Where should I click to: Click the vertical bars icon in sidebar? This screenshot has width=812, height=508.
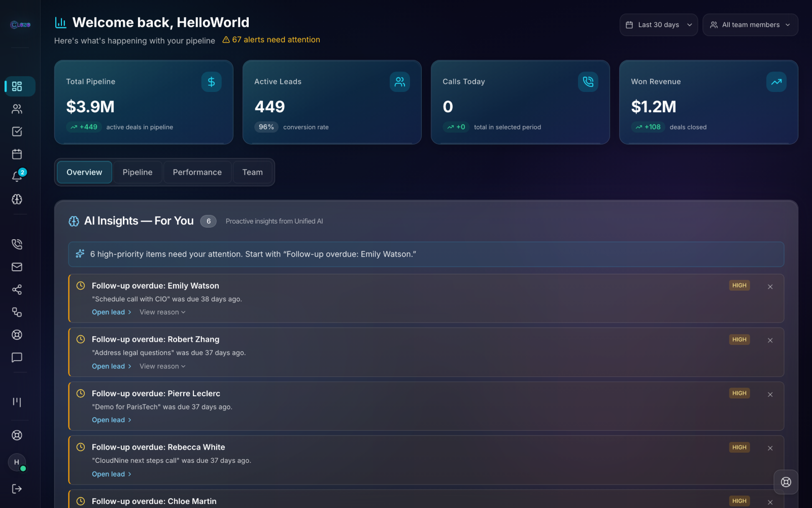[x=17, y=402]
